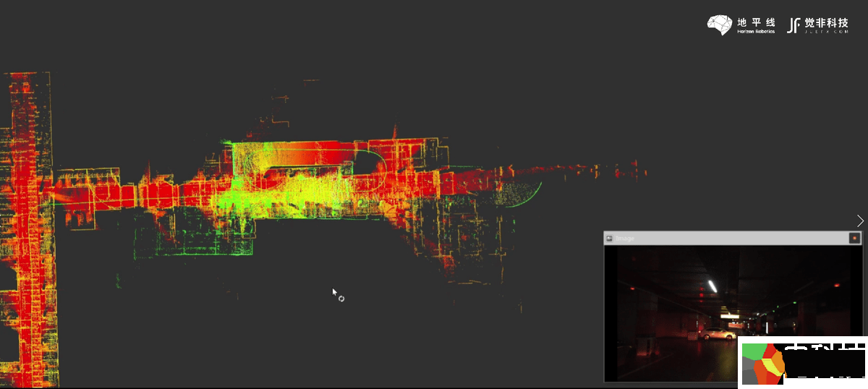Click the white car in the camera image
Screen dimensions: 868x389
(716, 334)
